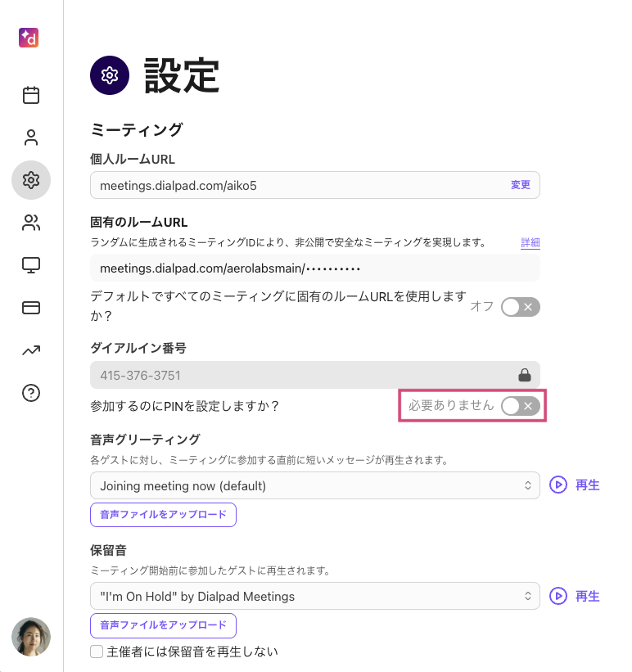Screen dimensions: 632x672
Task: Open the 詳細 link for unique room URL
Action: pyautogui.click(x=530, y=243)
